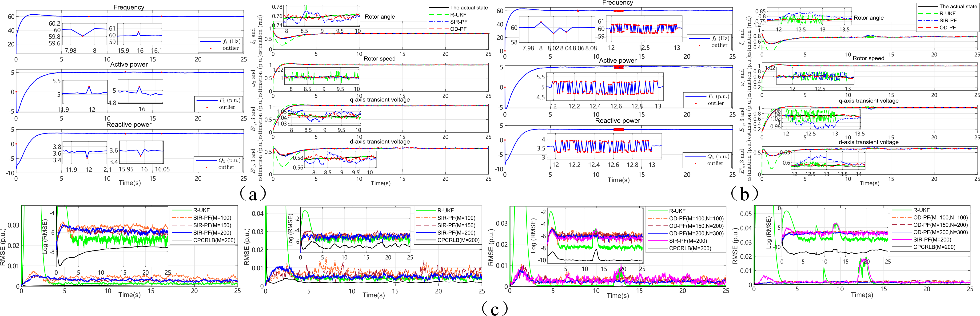Click SIR-PF(M=150) entry in second bottom plot legend
980x316 pixels.
pyautogui.click(x=456, y=225)
